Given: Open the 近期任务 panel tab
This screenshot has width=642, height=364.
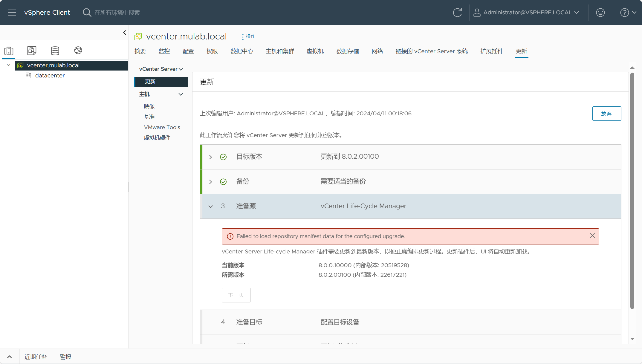Looking at the screenshot, I should (x=36, y=357).
